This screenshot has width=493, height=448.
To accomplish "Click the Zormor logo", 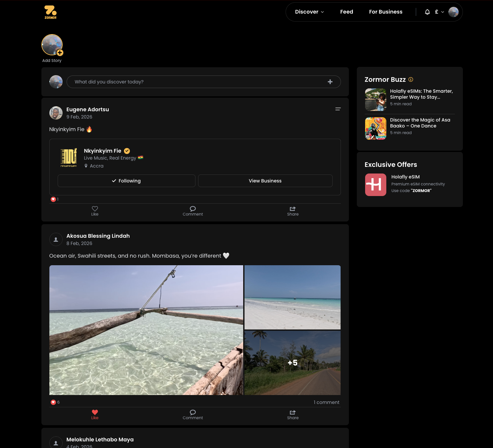I will click(50, 12).
